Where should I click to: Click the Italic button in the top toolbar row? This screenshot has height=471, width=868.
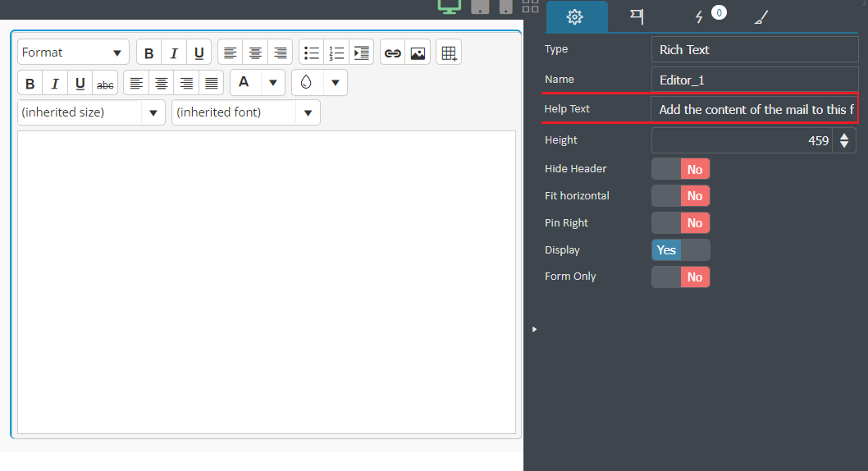pos(174,53)
